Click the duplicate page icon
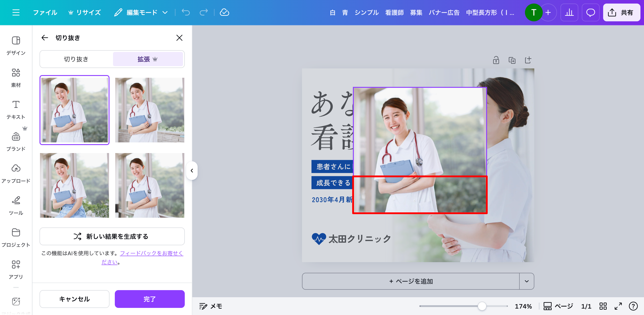This screenshot has width=644, height=315. 512,60
